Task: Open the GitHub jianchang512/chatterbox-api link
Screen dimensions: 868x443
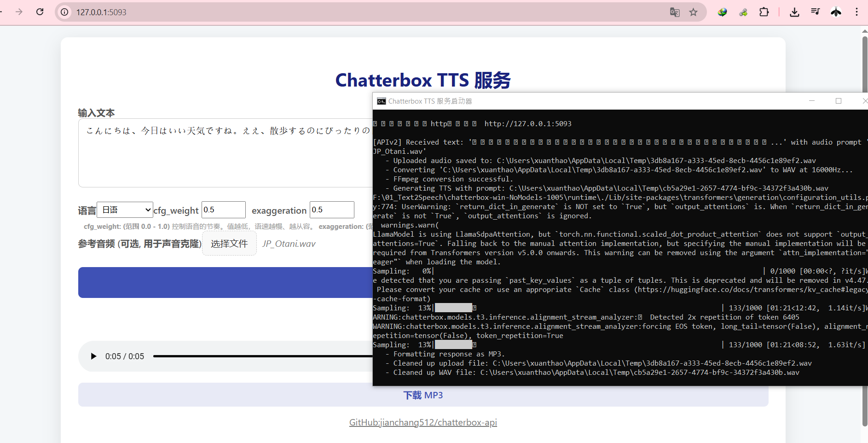Action: pos(423,422)
